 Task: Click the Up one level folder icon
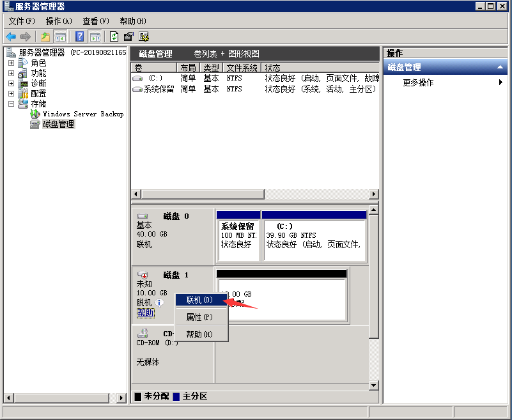[x=45, y=36]
